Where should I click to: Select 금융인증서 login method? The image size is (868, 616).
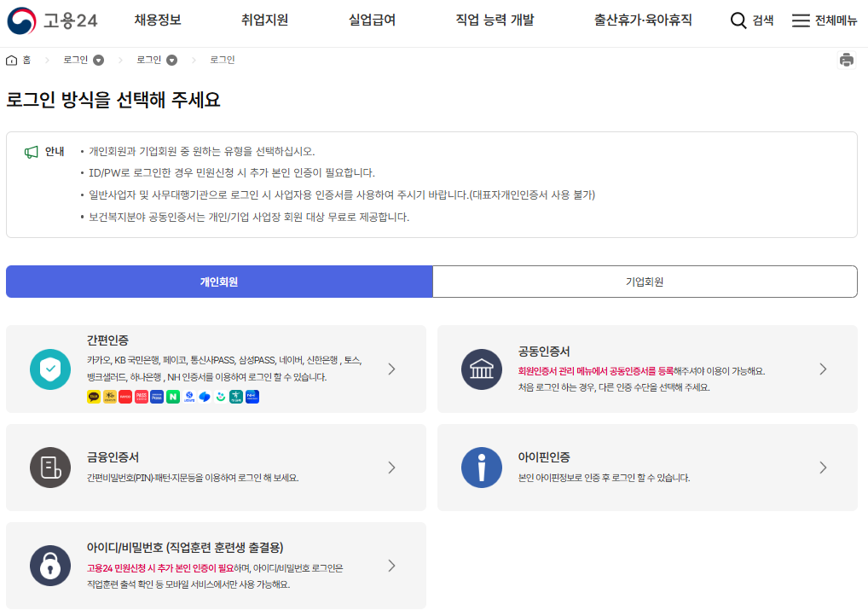(214, 468)
